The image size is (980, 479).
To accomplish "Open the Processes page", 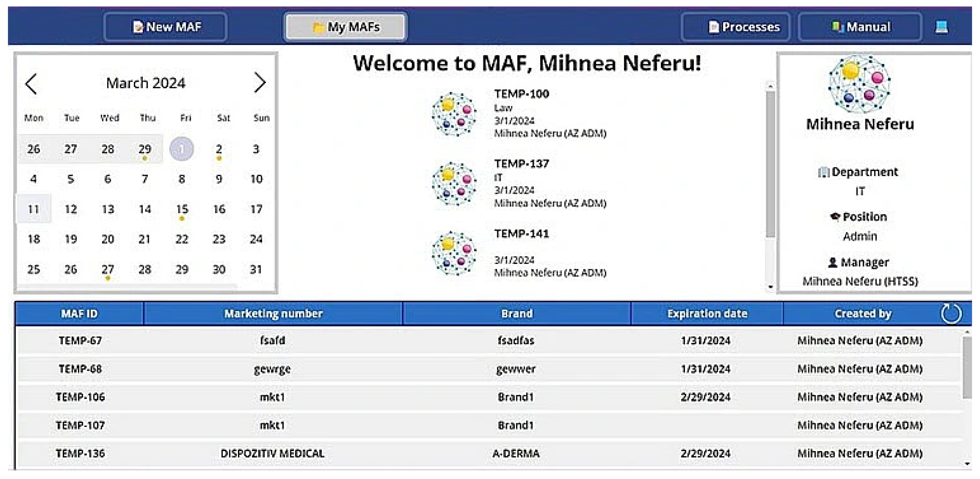I will click(736, 27).
